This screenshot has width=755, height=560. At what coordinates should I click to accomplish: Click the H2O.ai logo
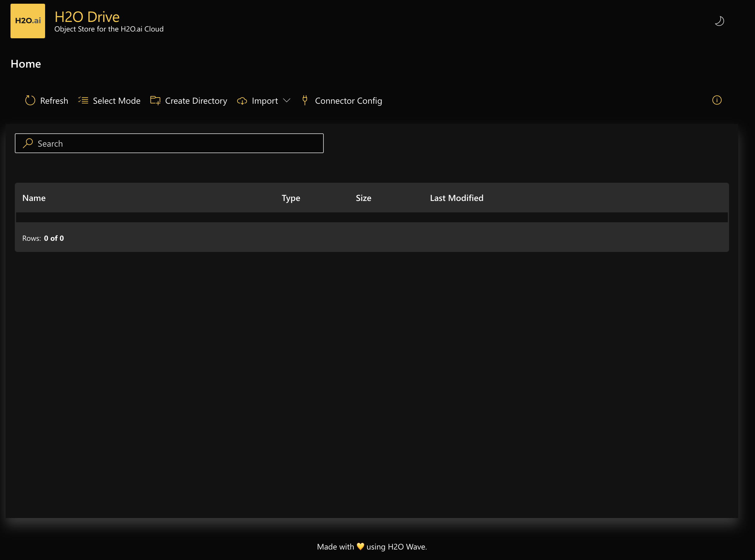coord(27,21)
